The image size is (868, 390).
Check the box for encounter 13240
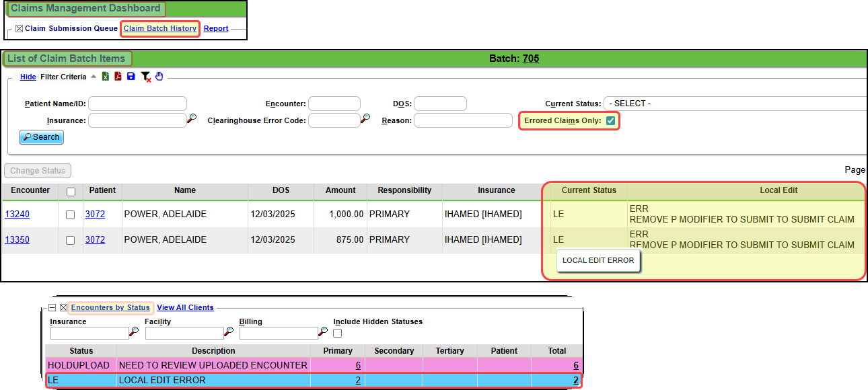[71, 214]
